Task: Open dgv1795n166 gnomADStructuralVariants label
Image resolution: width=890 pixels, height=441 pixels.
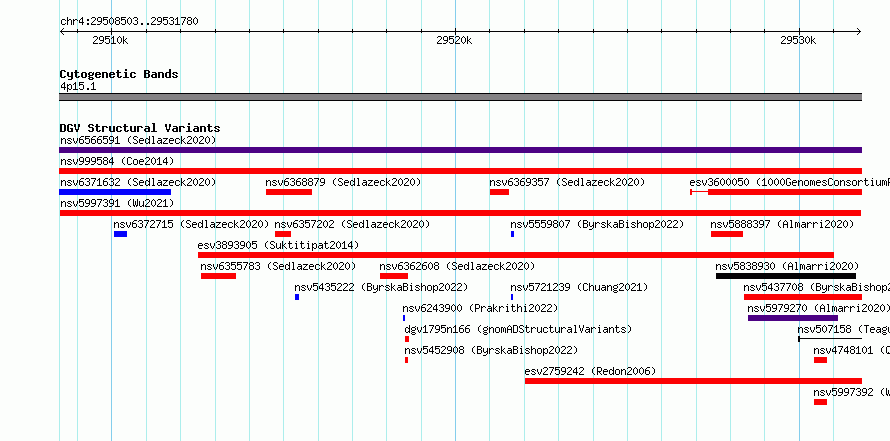Action: click(518, 329)
